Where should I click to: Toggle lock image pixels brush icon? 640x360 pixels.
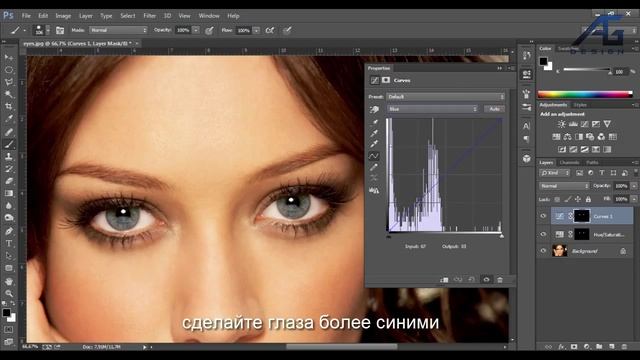coord(567,199)
